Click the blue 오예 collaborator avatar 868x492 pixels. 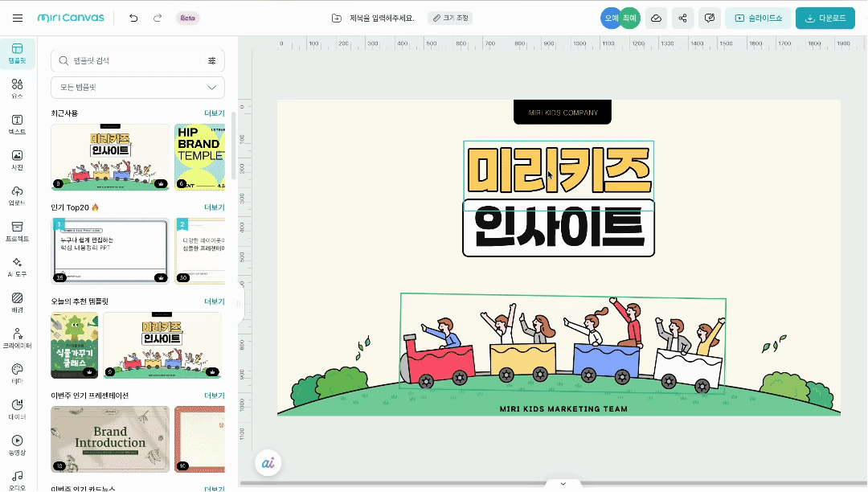(x=611, y=18)
